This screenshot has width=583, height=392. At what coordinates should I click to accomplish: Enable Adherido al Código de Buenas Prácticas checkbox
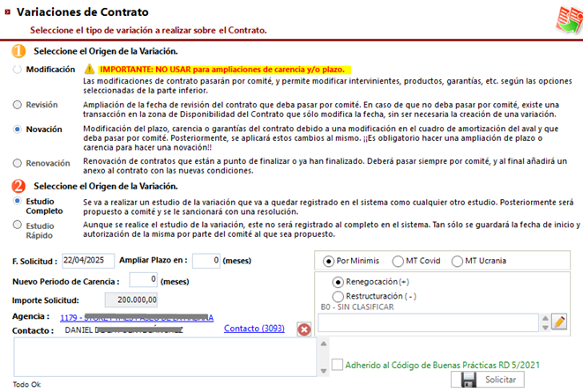pyautogui.click(x=337, y=365)
